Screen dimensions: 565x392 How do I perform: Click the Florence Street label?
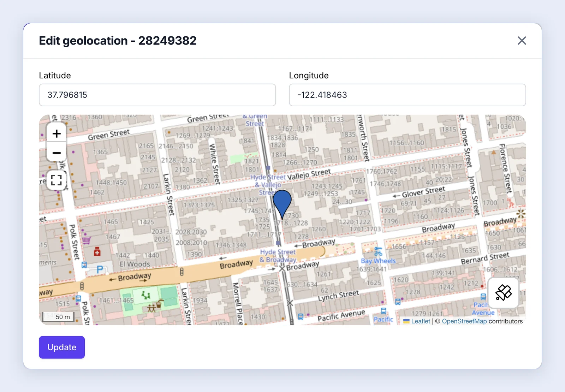point(505,169)
